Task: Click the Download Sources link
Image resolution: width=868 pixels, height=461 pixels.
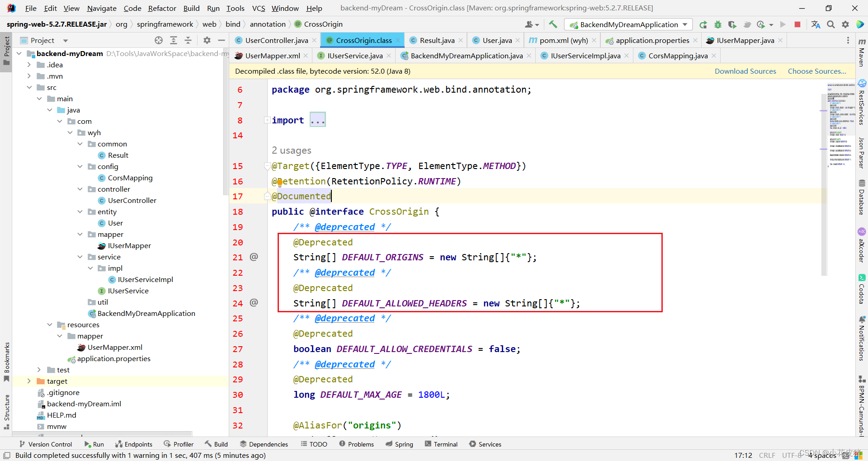Action: (x=745, y=71)
